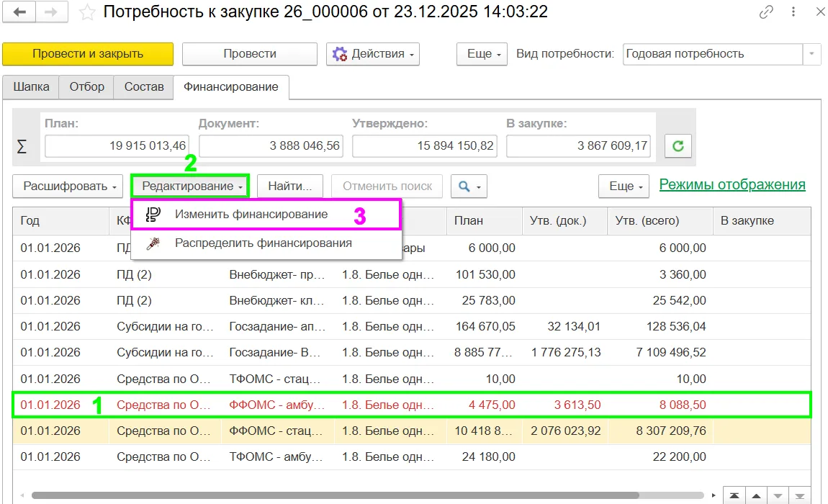Open the magnifier search options button
The height and width of the screenshot is (504, 828).
469,186
